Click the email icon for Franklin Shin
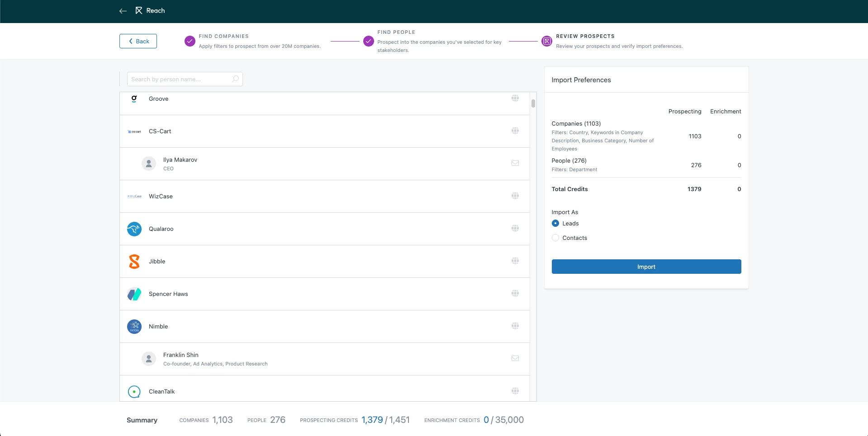The image size is (868, 436). click(x=515, y=358)
